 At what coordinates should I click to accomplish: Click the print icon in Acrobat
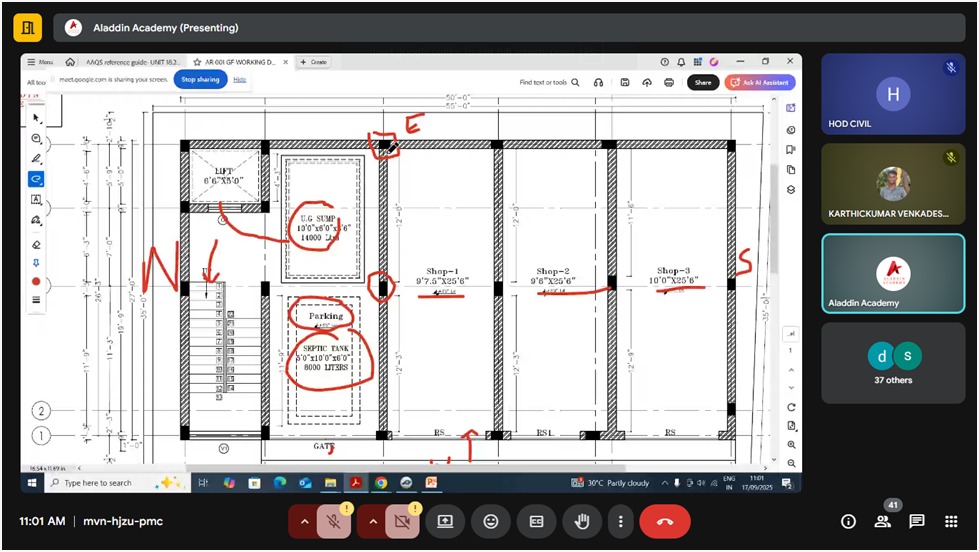tap(669, 82)
